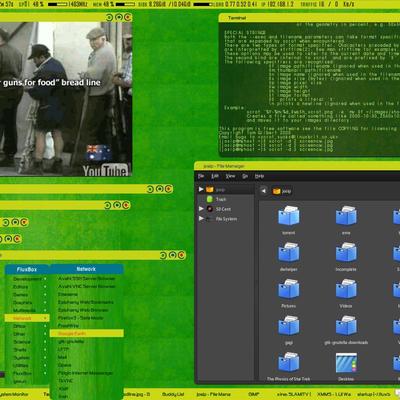
Task: Open the Desktop icon in File Manager
Action: tap(346, 366)
